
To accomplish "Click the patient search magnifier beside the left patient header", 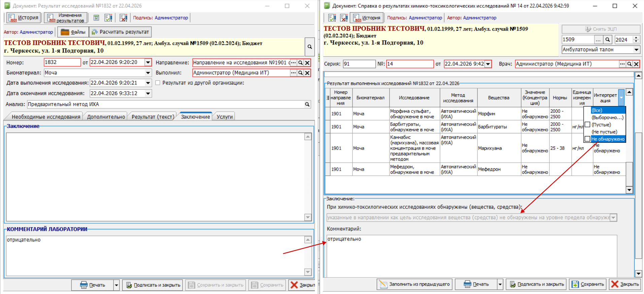I will pos(309,47).
